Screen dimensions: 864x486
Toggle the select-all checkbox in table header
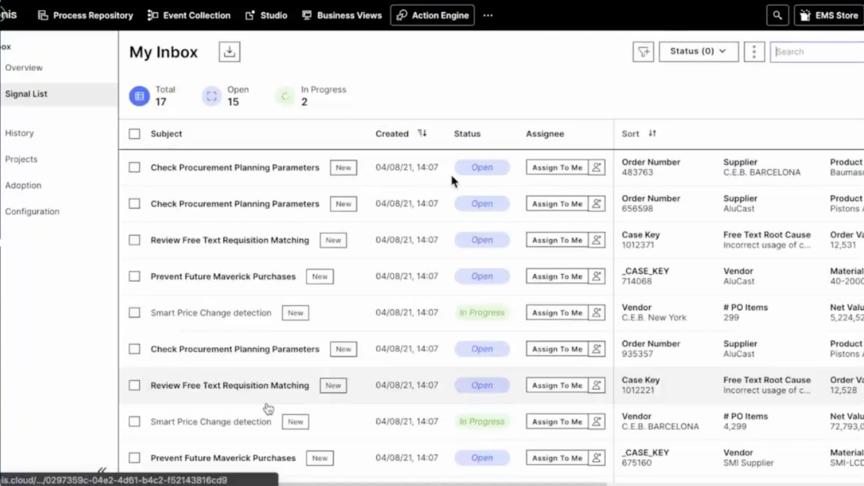(134, 134)
